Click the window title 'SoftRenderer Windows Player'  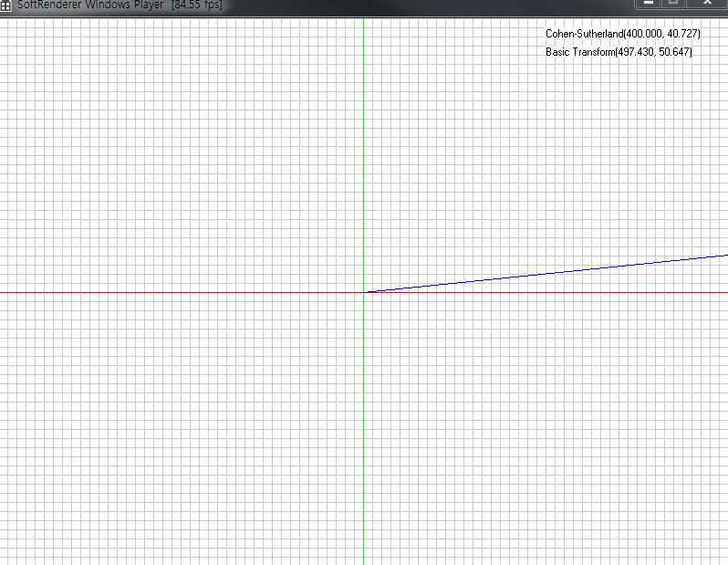click(90, 5)
